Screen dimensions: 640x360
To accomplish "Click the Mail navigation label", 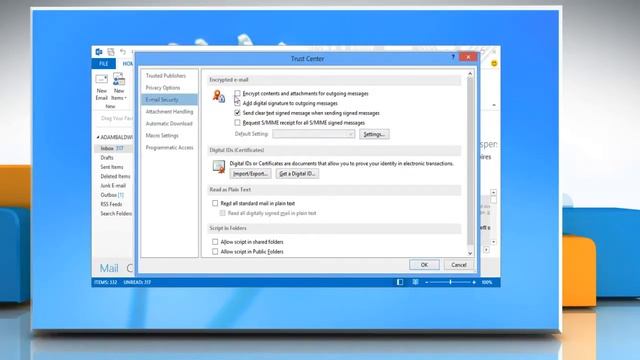I will [109, 268].
